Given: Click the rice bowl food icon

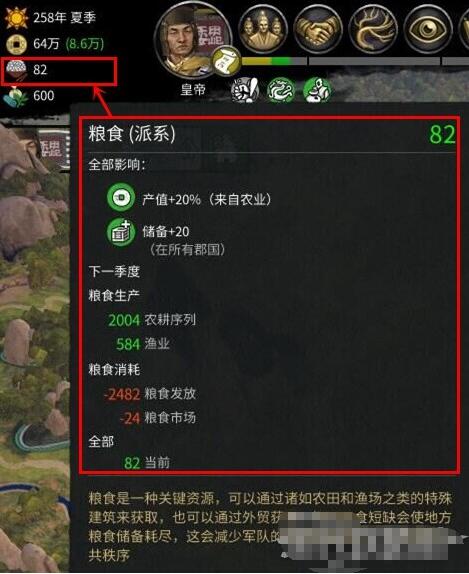Looking at the screenshot, I should [x=16, y=70].
